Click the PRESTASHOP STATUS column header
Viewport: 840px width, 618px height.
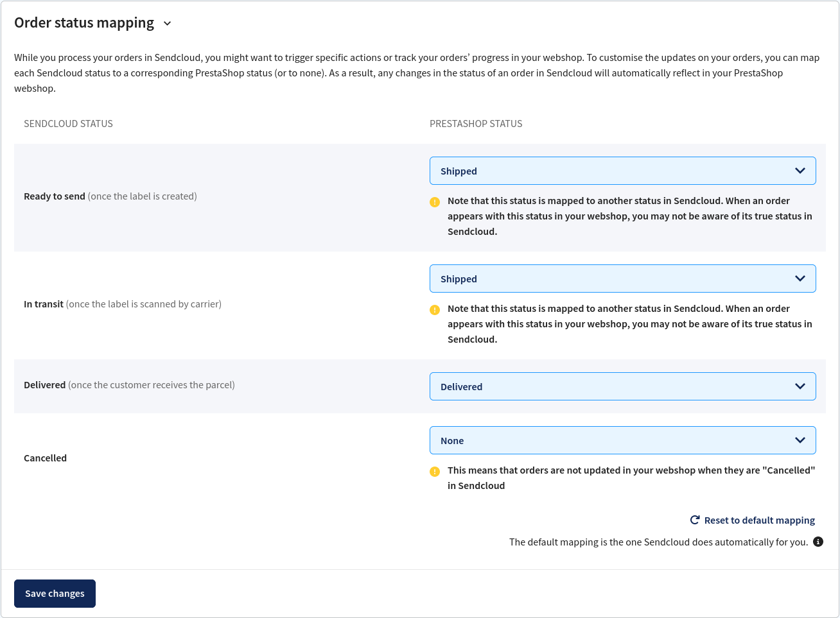[x=476, y=124]
